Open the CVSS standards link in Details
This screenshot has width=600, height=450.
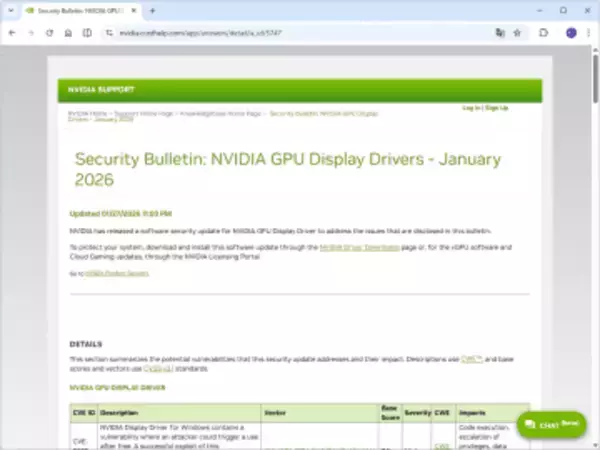point(158,369)
